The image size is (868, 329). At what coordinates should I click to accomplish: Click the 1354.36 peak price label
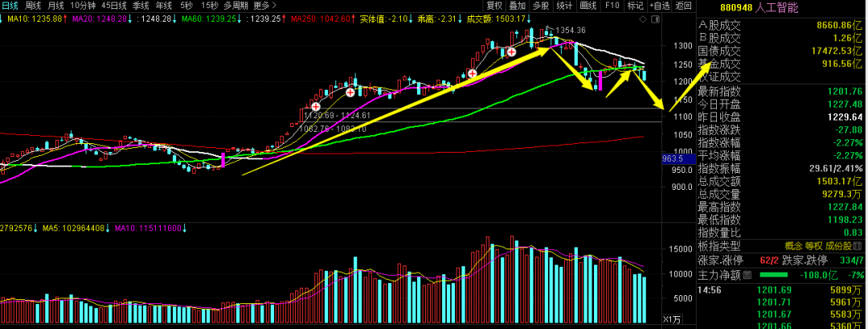click(x=571, y=30)
